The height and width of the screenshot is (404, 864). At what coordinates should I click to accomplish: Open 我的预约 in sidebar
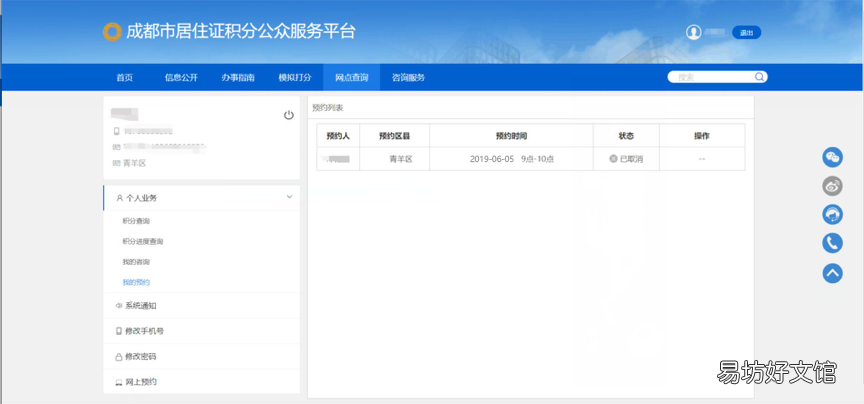(136, 282)
